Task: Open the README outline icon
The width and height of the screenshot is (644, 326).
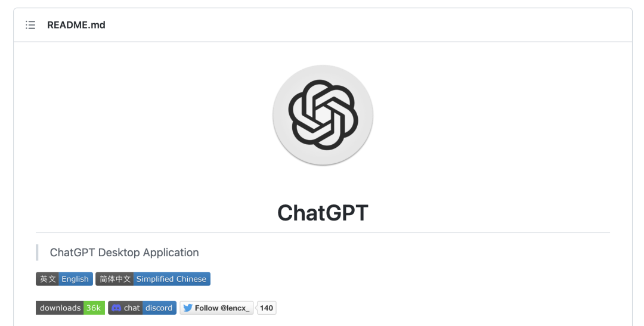Action: (30, 25)
